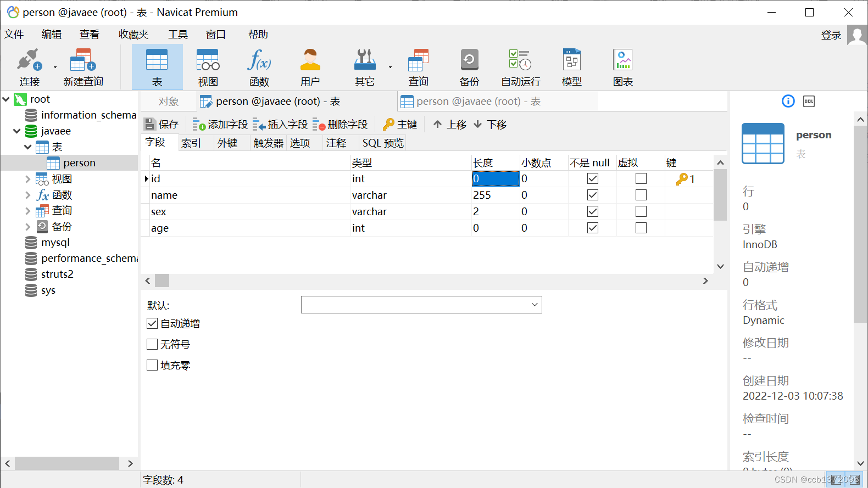Uncheck the 自动递增 auto increment checkbox
Viewport: 868px width, 488px height.
click(152, 324)
